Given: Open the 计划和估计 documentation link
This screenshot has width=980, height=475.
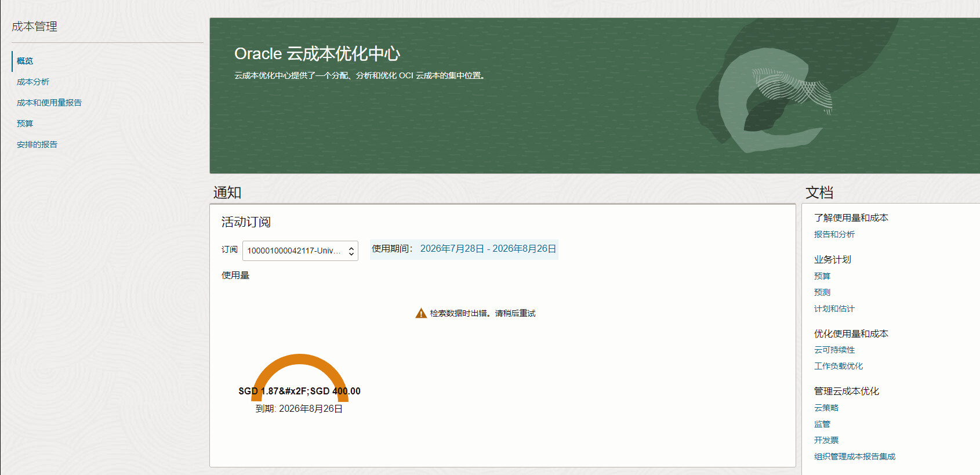Looking at the screenshot, I should 834,309.
